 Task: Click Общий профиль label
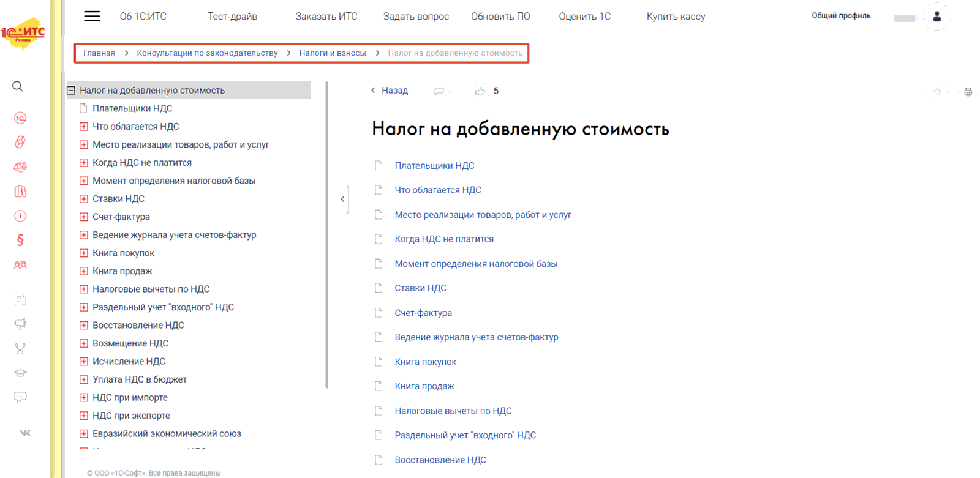pos(841,16)
